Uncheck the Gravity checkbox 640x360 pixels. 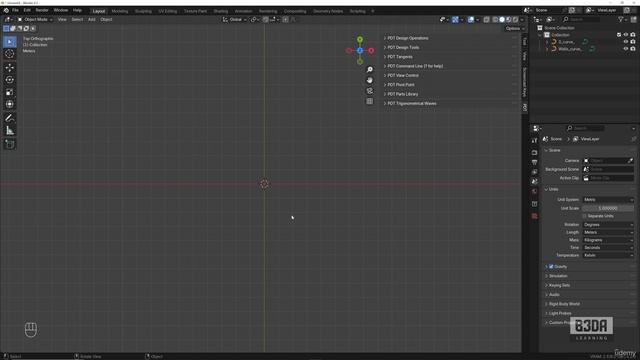551,267
